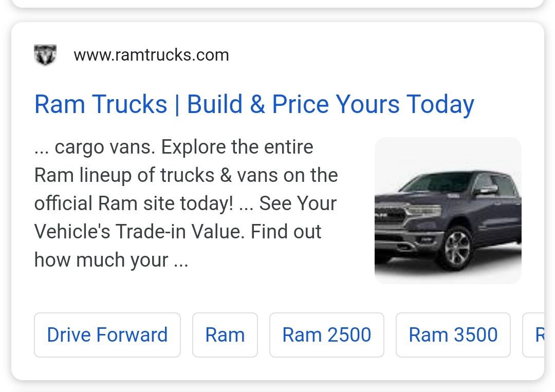Image resolution: width=555 pixels, height=392 pixels.
Task: Tap "Price Yours Today" in the title
Action: tap(373, 104)
